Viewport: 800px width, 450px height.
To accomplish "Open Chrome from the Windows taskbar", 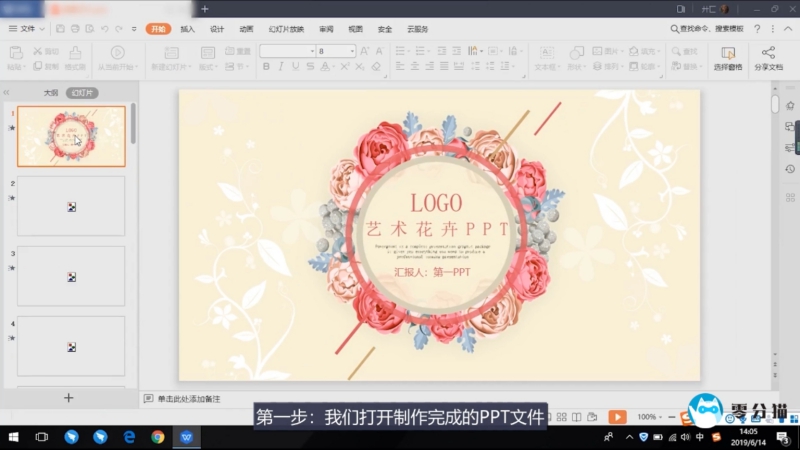I will [x=158, y=437].
